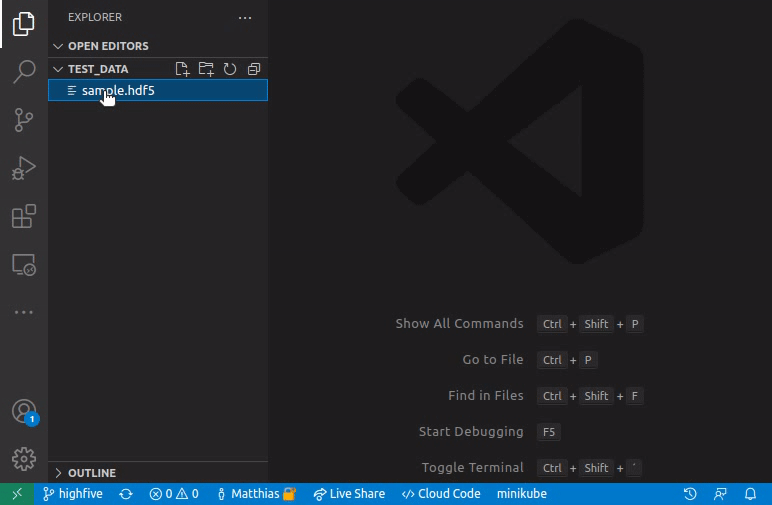Open remote window from status bar
This screenshot has height=505, width=772.
pyautogui.click(x=17, y=494)
